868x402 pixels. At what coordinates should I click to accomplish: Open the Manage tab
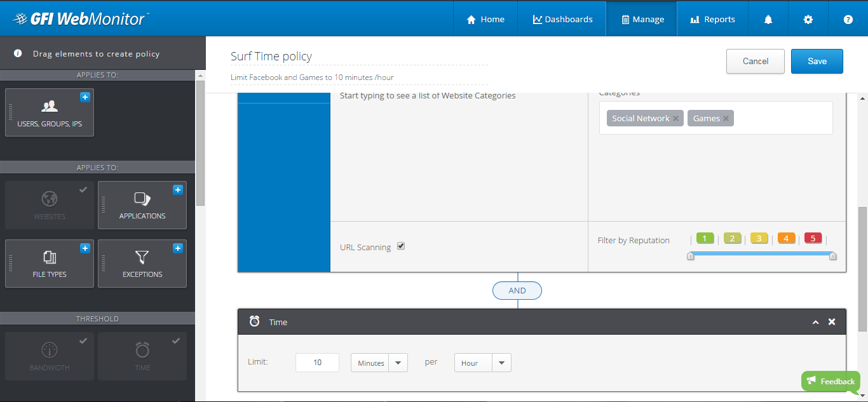[x=642, y=20]
